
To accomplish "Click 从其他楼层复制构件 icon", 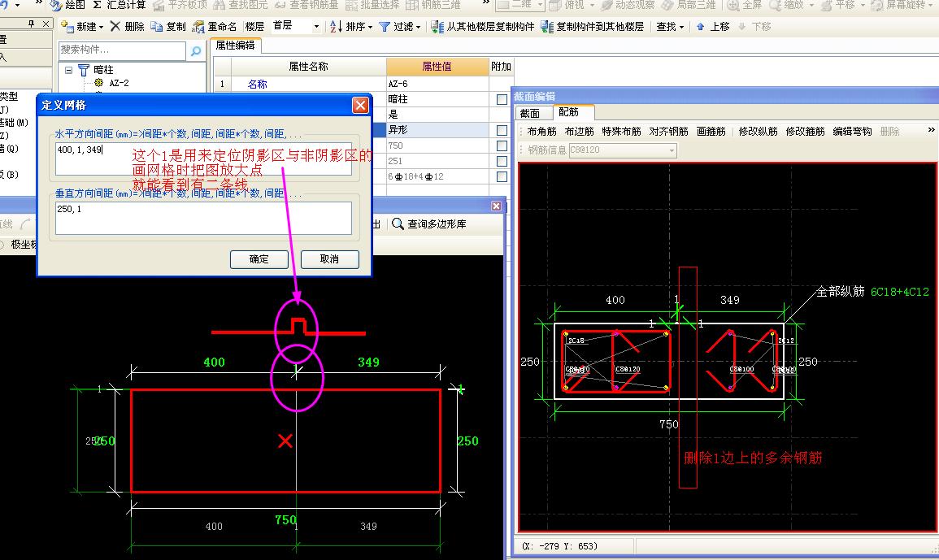I will click(x=437, y=26).
